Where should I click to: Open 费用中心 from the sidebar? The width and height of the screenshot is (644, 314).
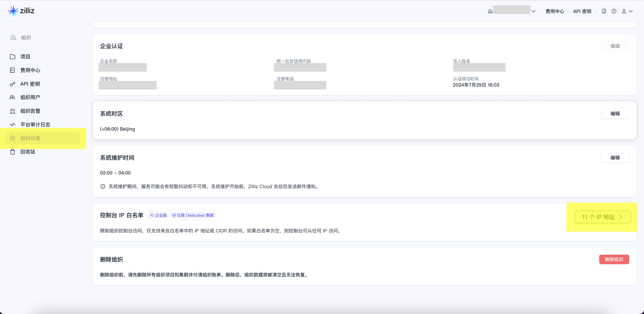point(30,70)
